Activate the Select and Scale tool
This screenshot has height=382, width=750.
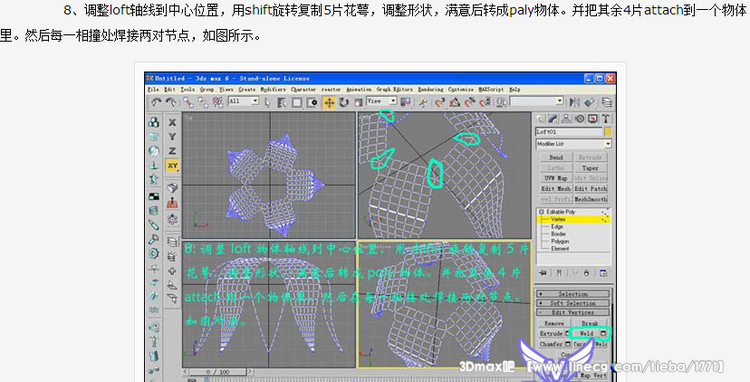coord(358,102)
